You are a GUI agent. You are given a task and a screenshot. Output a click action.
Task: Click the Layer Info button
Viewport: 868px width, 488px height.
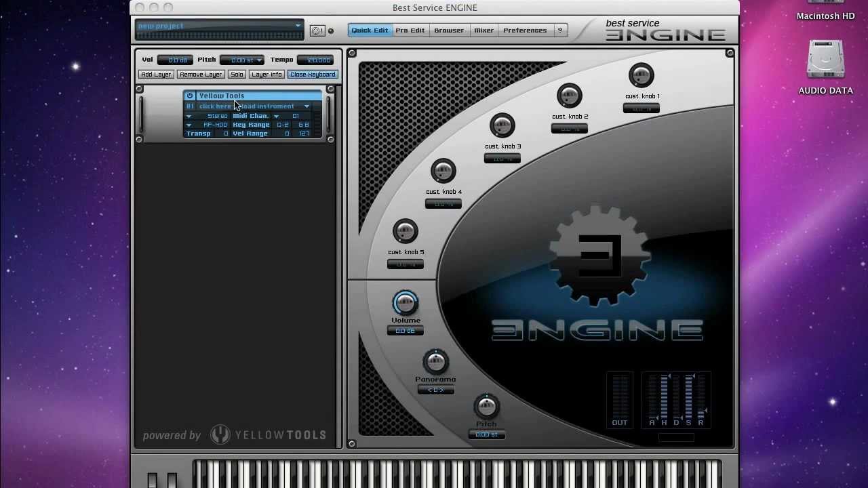pos(267,75)
